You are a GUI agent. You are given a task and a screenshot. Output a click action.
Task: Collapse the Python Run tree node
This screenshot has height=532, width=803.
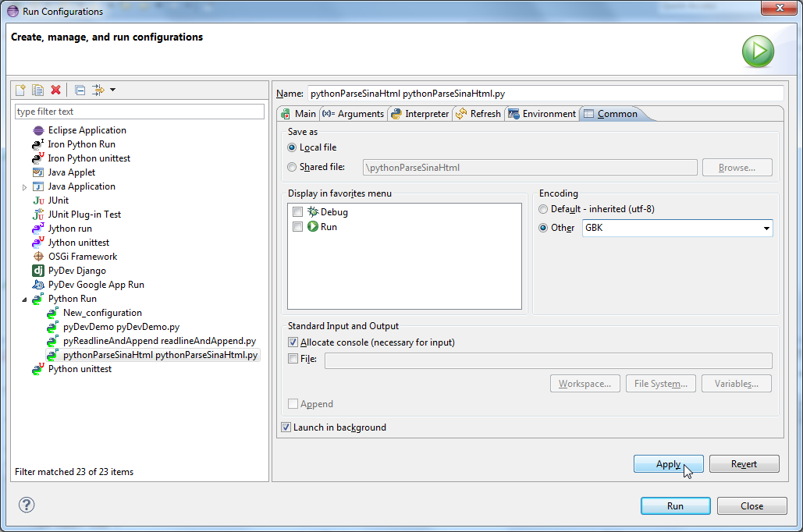24,300
